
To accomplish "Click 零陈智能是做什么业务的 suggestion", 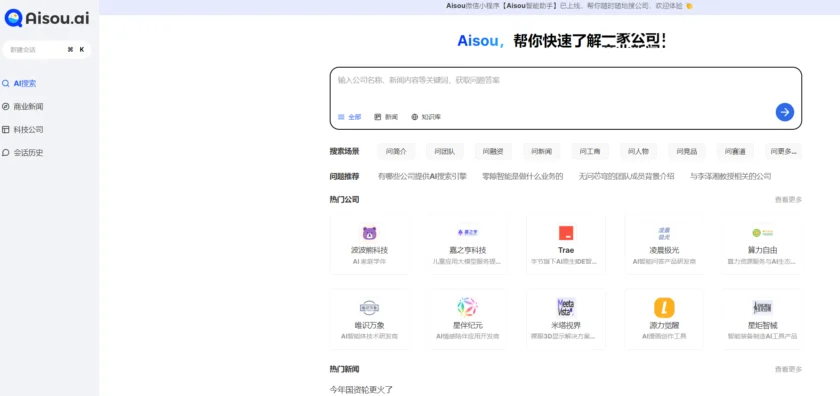I will point(522,176).
